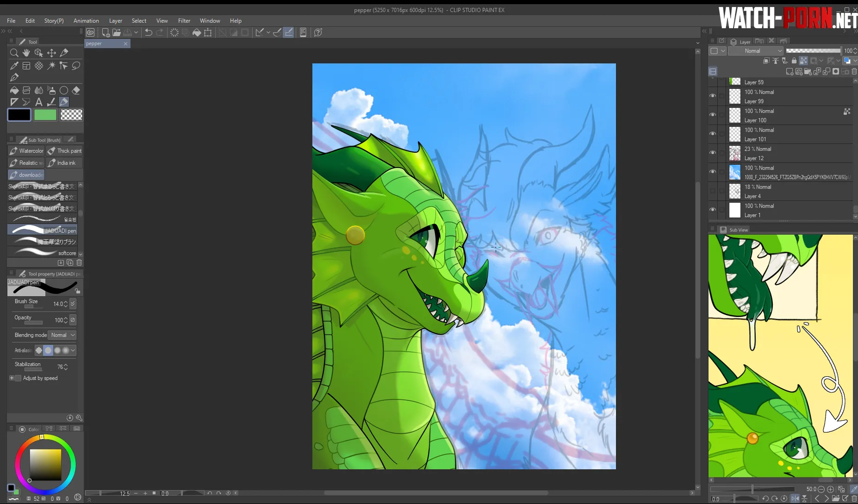The image size is (858, 504).
Task: Hide Layer 99
Action: point(713,96)
